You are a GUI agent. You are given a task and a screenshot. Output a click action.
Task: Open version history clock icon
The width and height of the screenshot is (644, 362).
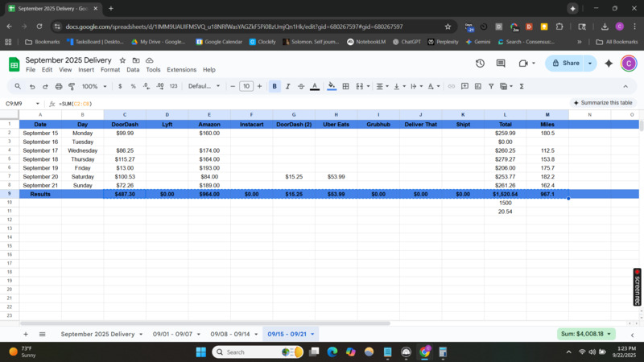coord(480,63)
